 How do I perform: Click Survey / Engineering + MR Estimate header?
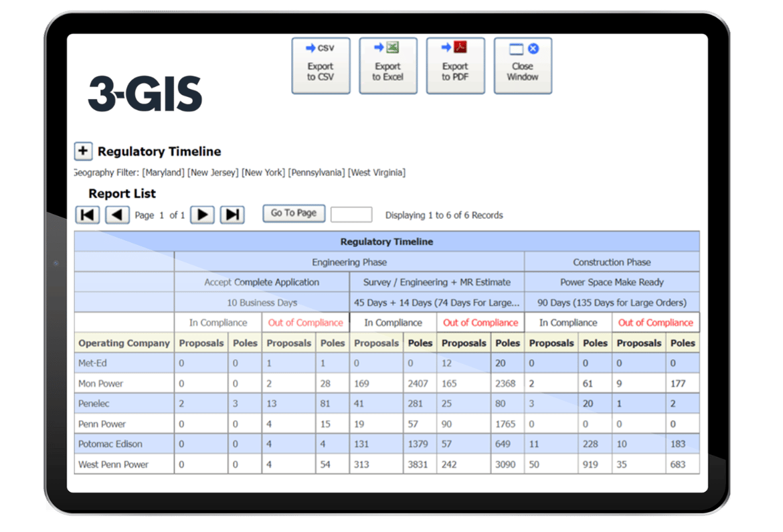pyautogui.click(x=437, y=282)
